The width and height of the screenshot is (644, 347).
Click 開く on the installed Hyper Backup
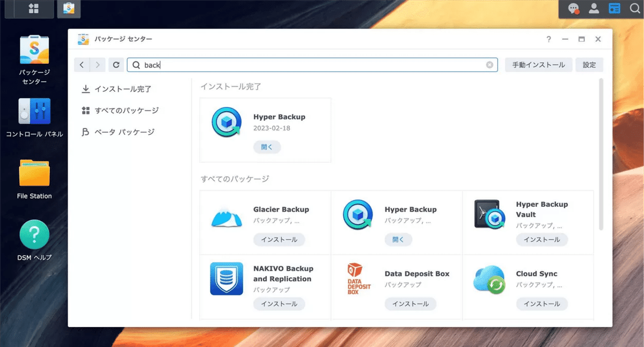tap(267, 147)
